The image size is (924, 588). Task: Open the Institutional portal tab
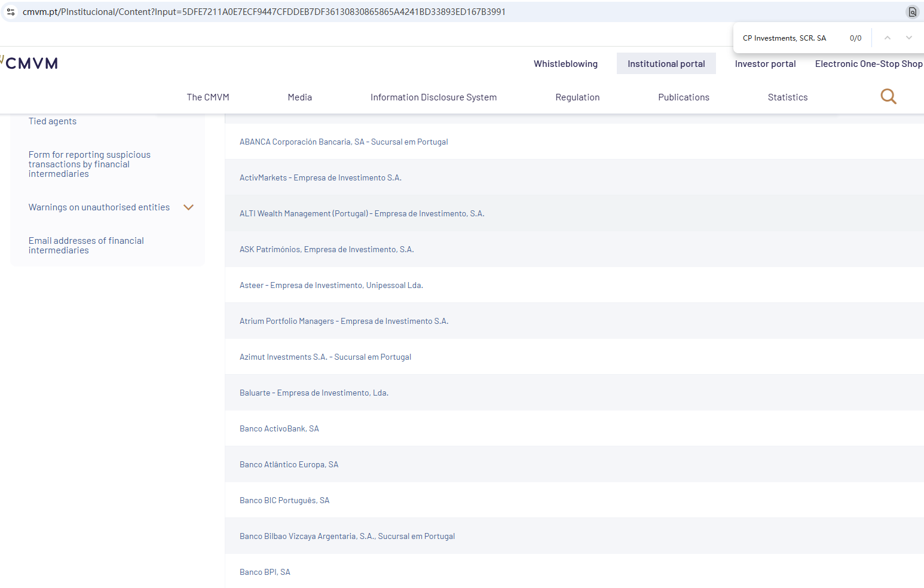click(x=666, y=64)
